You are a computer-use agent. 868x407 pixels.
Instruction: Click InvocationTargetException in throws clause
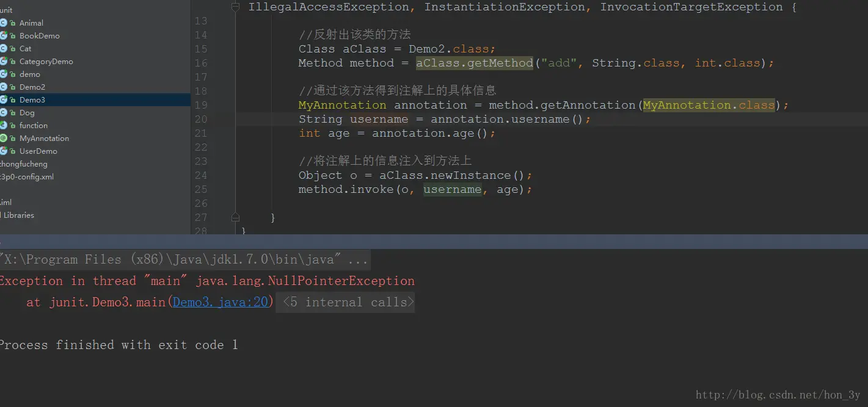pyautogui.click(x=691, y=7)
